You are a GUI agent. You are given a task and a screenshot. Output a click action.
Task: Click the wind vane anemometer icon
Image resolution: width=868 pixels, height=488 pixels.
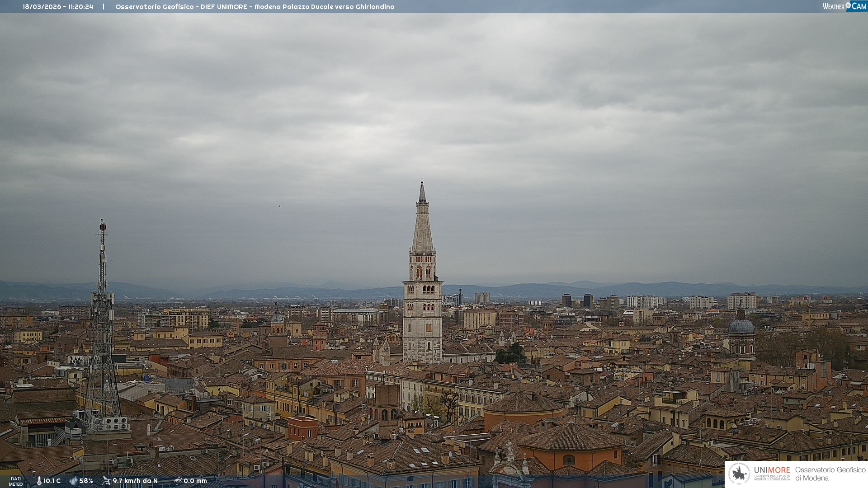point(106,481)
